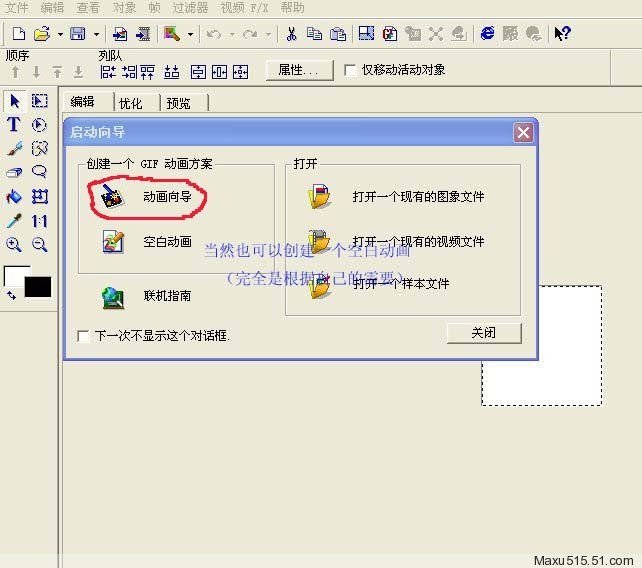642x568 pixels.
Task: Click the swap colors arrow icon
Action: (x=11, y=295)
